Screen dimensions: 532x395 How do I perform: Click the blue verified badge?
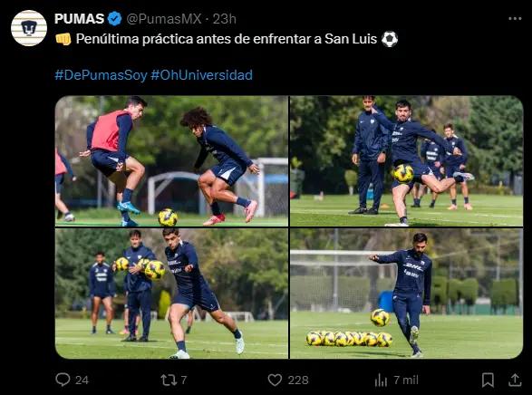[x=115, y=19]
